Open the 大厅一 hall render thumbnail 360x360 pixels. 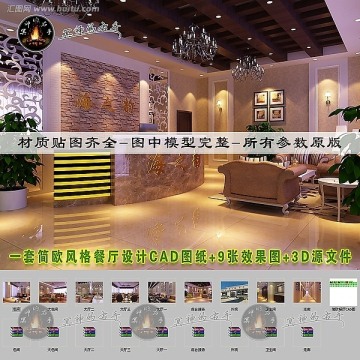pos(162,292)
